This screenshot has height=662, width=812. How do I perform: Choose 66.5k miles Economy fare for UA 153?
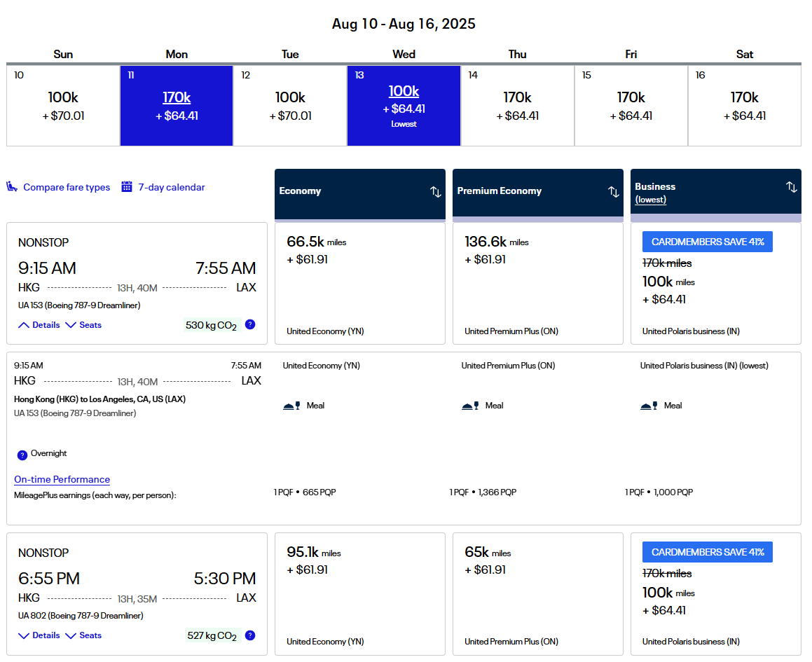click(x=360, y=283)
